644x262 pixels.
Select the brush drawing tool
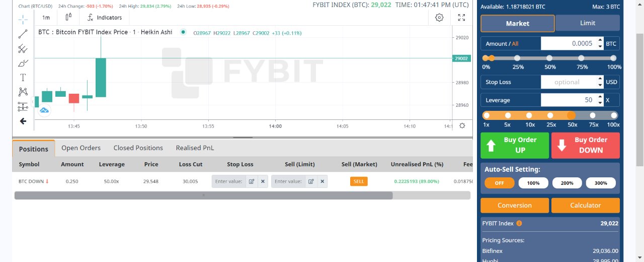click(x=23, y=63)
